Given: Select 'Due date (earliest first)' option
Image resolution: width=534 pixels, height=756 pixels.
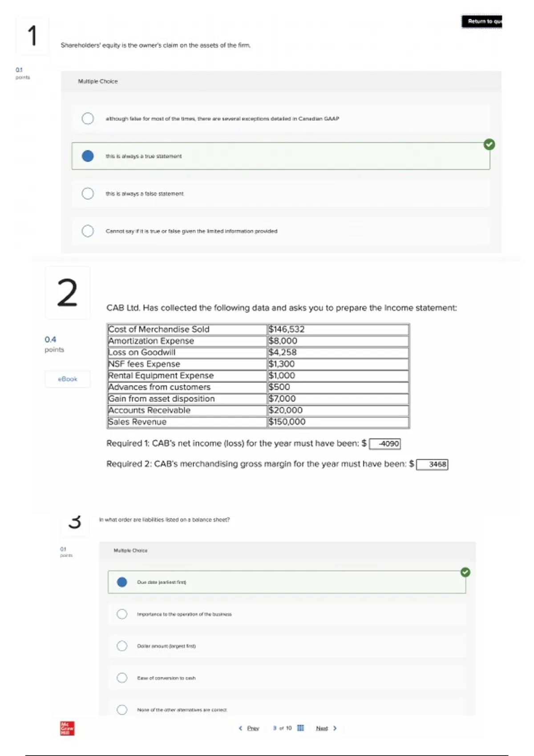Looking at the screenshot, I should [122, 582].
